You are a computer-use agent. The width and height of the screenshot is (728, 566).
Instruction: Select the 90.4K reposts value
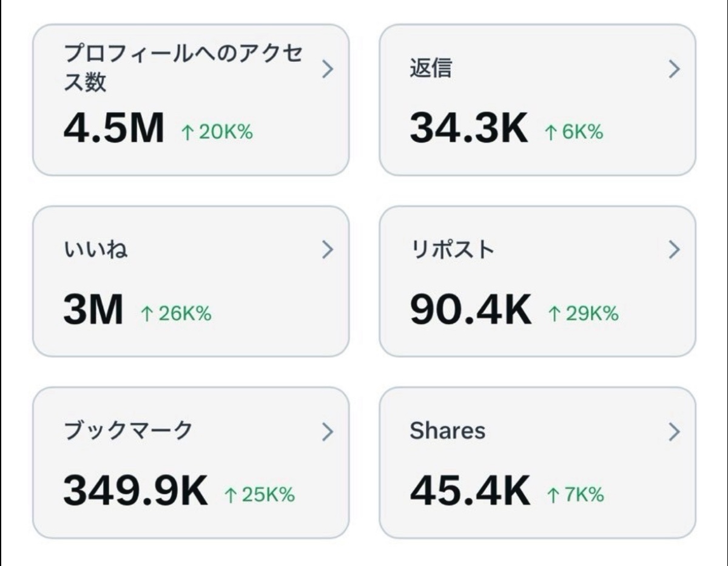(x=470, y=309)
